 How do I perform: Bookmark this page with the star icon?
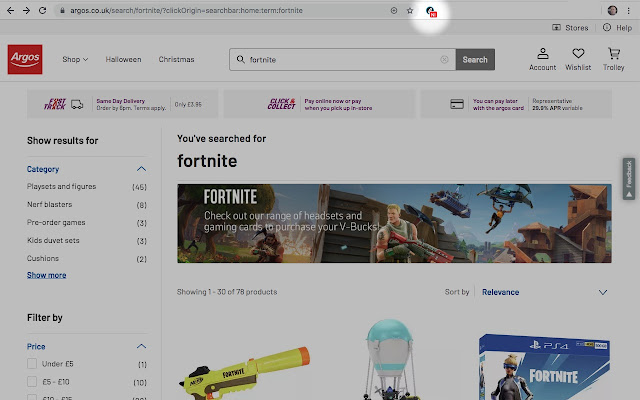click(x=410, y=11)
